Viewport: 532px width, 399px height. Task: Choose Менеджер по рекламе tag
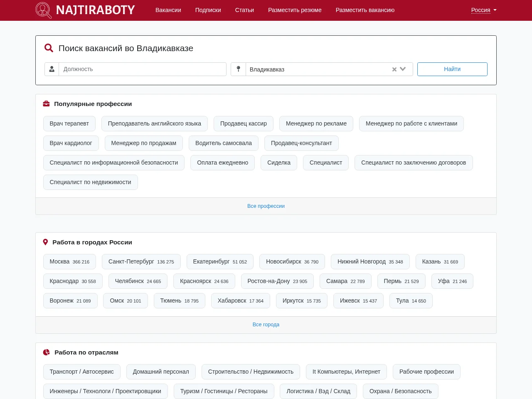tap(316, 123)
